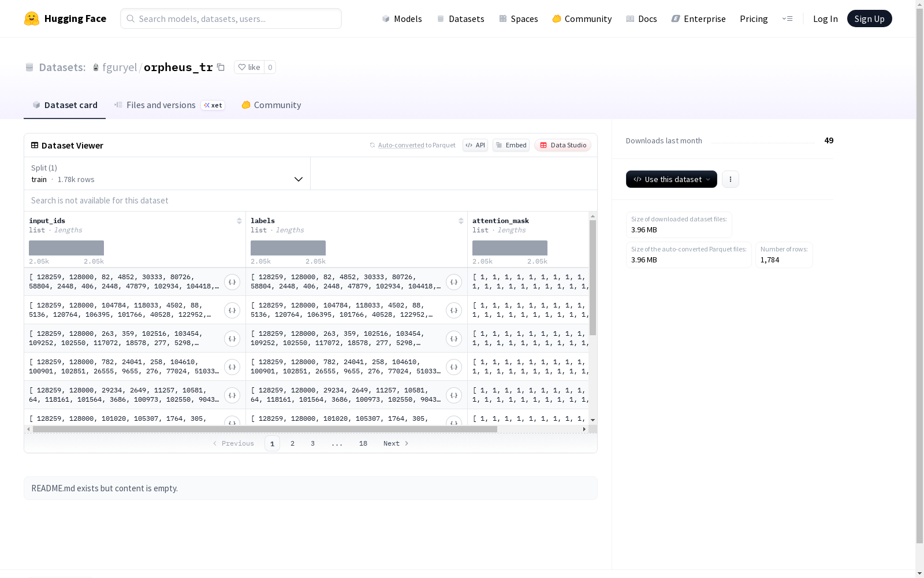Focus the search models, datasets, users field
The image size is (924, 578).
click(x=231, y=18)
